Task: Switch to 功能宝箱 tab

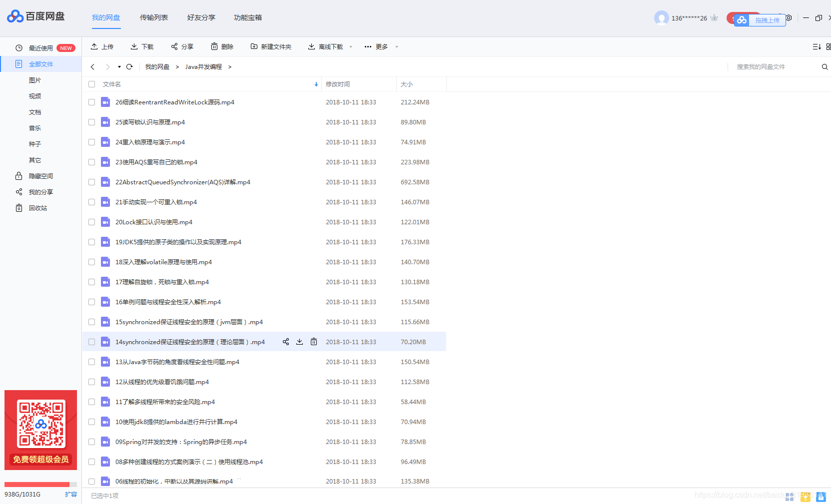Action: pyautogui.click(x=248, y=17)
